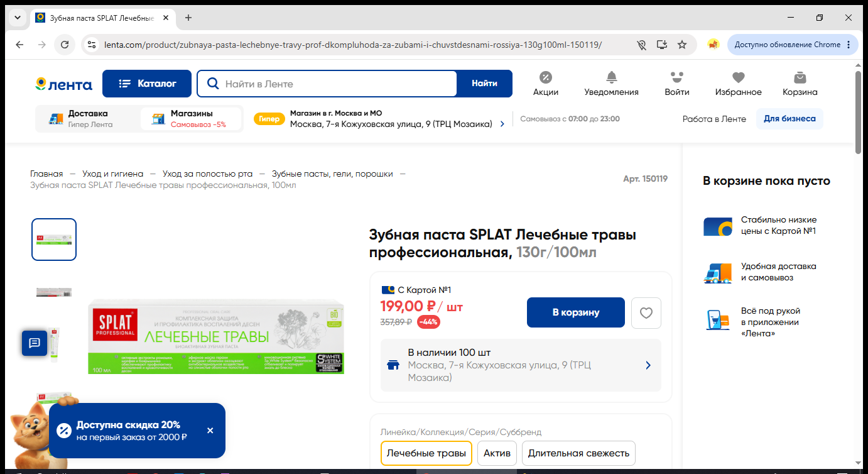Go to Зубные пасты, гели, порошки breadcrumb
Viewport: 868px width, 474px height.
332,174
